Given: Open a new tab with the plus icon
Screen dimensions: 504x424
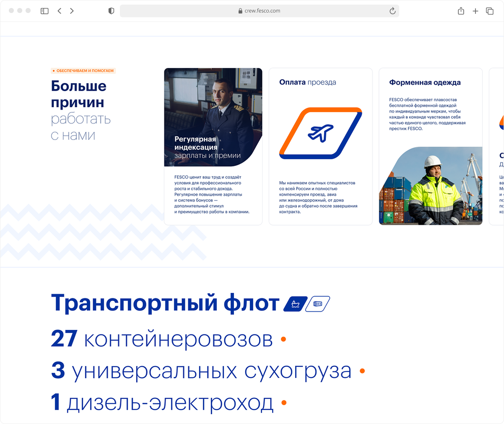Looking at the screenshot, I should pos(475,11).
